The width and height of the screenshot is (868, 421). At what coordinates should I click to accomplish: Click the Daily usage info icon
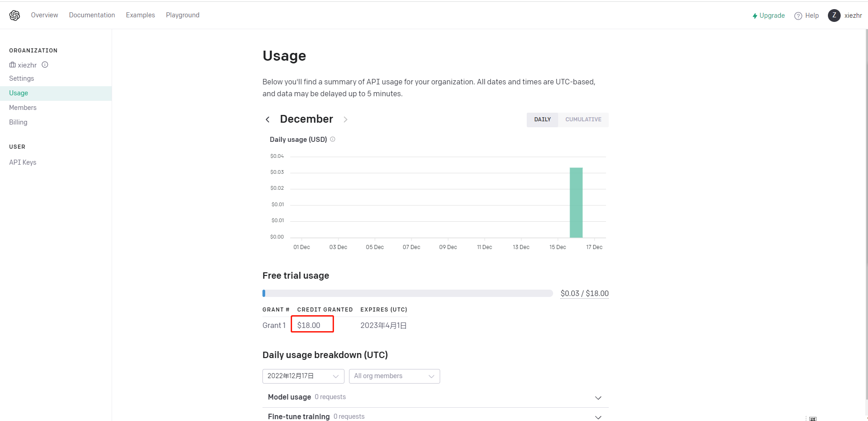(x=333, y=140)
